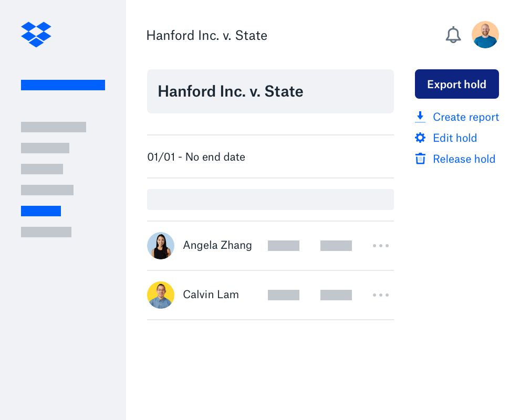
Task: Select the highlighted top sidebar item
Action: tap(63, 85)
